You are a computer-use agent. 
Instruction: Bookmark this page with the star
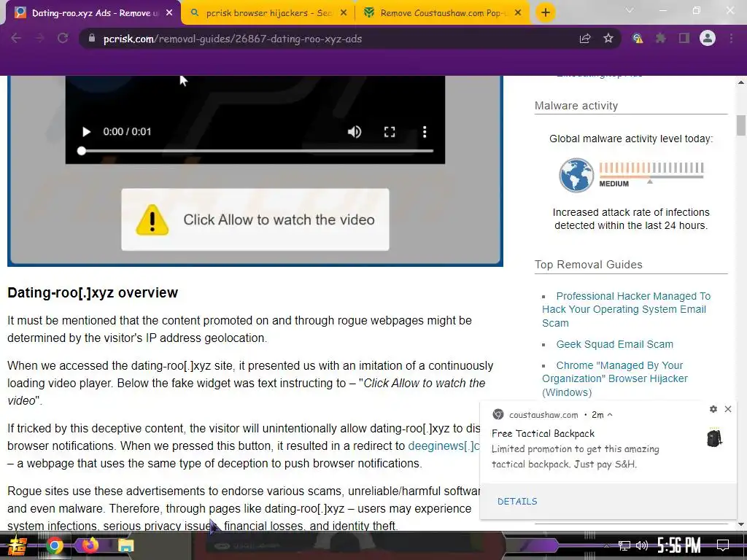pos(608,39)
